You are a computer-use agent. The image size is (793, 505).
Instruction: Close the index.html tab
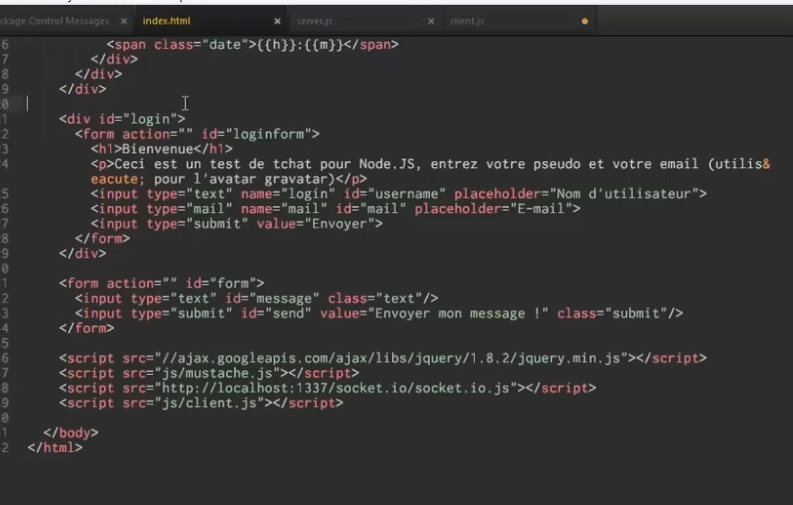[277, 21]
